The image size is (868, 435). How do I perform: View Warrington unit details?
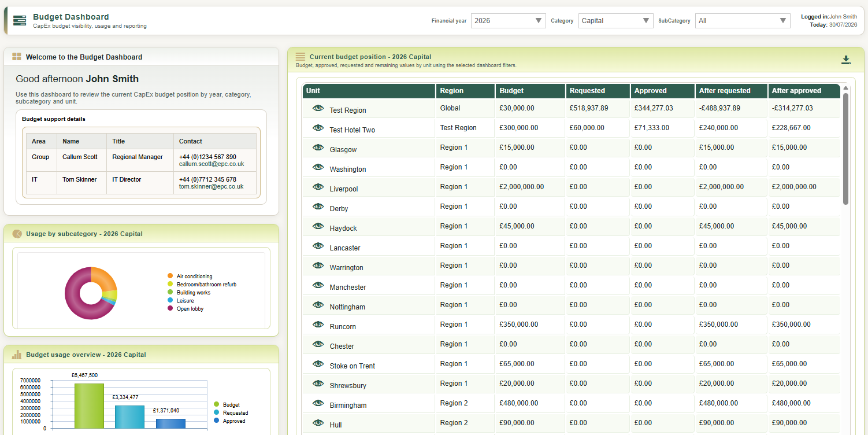318,266
